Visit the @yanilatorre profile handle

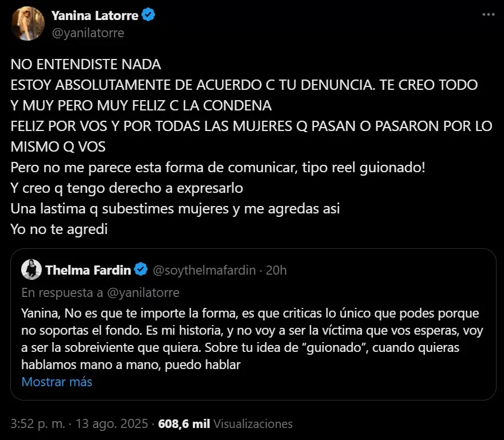pyautogui.click(x=88, y=33)
